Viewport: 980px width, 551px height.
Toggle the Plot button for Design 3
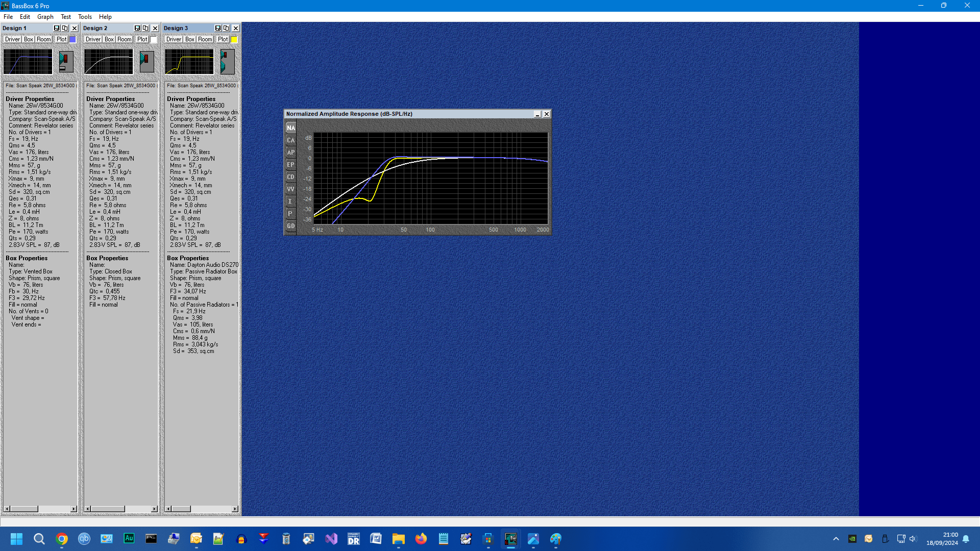pos(223,39)
